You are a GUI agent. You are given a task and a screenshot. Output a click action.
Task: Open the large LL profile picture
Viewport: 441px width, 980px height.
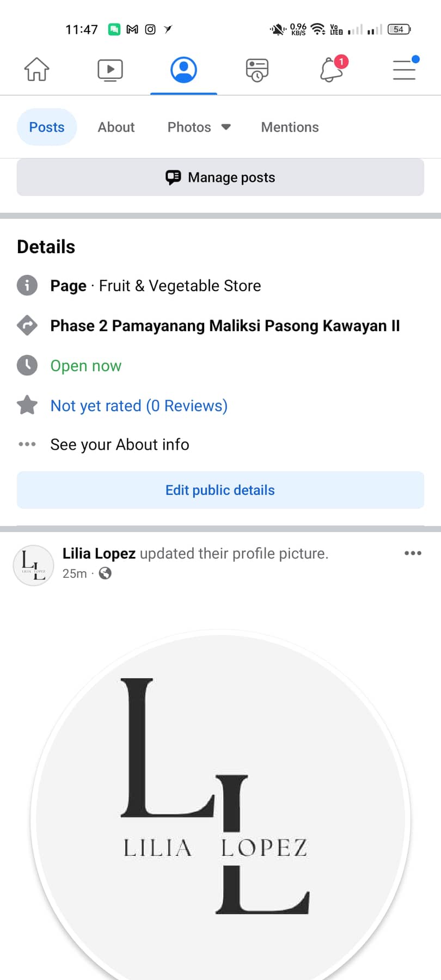point(220,806)
